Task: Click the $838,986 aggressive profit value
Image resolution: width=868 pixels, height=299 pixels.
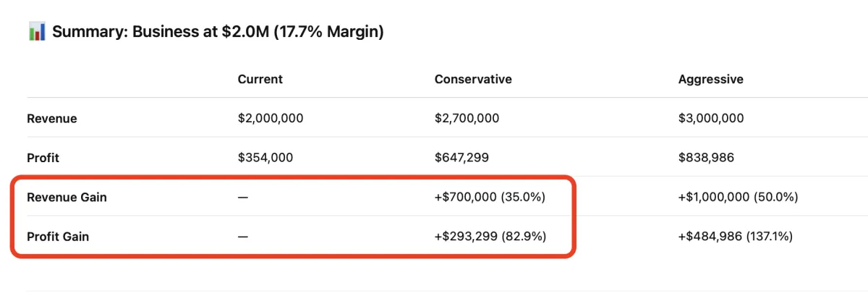Action: click(x=706, y=157)
